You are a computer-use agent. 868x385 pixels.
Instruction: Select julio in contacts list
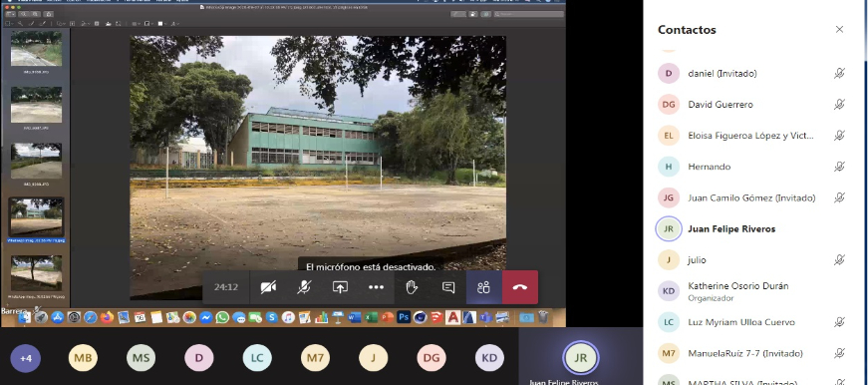point(752,259)
